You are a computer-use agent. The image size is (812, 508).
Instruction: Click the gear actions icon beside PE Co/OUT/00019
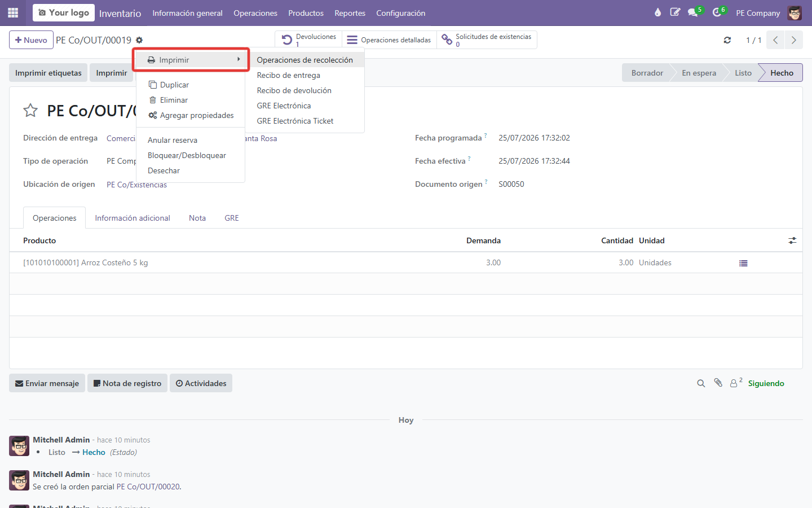point(139,40)
